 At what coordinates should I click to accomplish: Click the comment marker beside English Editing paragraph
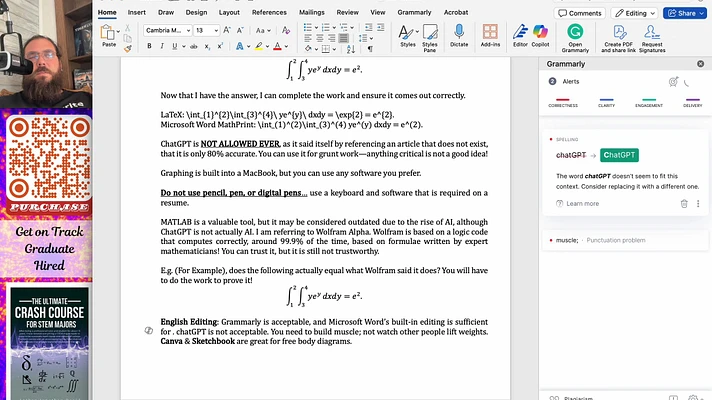click(148, 331)
